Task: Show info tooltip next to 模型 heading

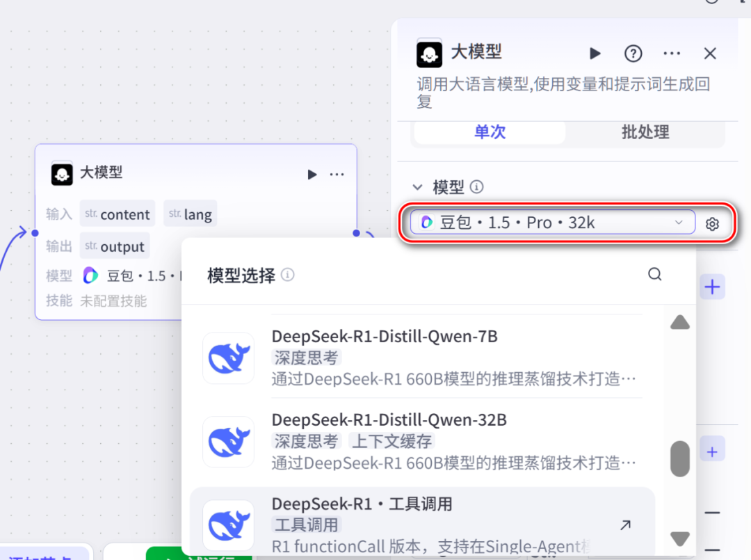Action: pyautogui.click(x=476, y=186)
